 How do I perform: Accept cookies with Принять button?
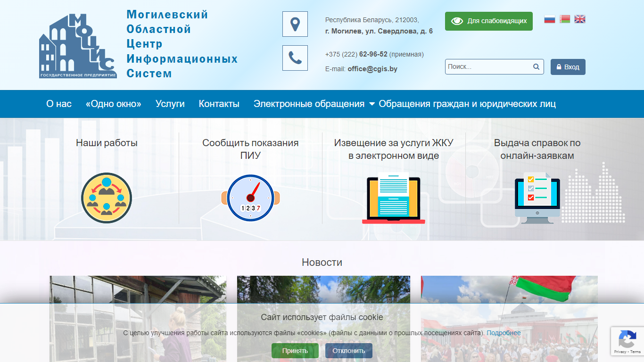point(295,351)
